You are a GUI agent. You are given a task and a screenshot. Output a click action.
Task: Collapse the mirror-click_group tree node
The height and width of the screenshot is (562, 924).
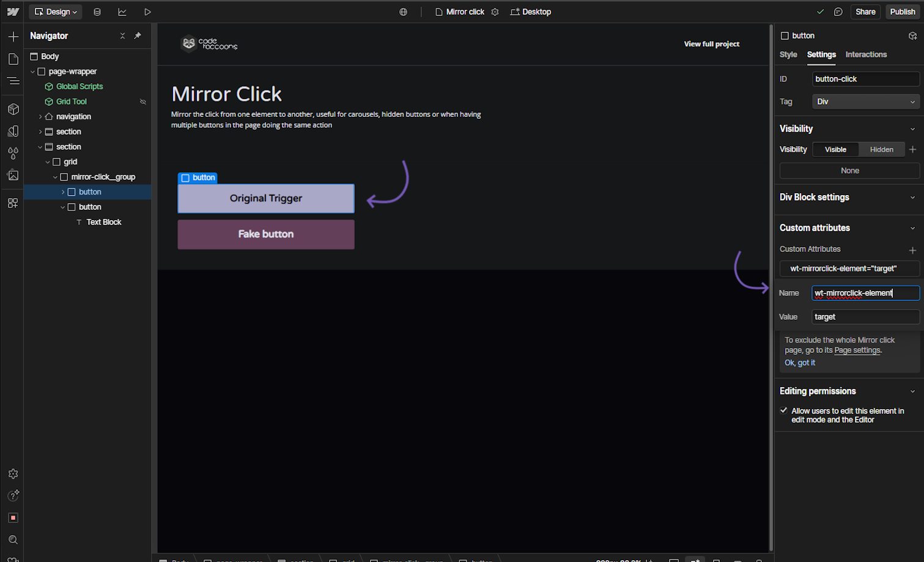point(55,177)
